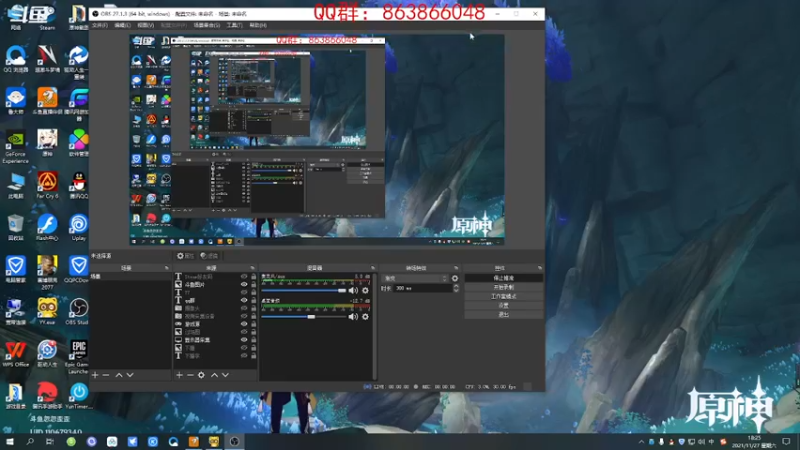Image resolution: width=800 pixels, height=450 pixels.
Task: Click the 停止推流 button
Action: (504, 278)
